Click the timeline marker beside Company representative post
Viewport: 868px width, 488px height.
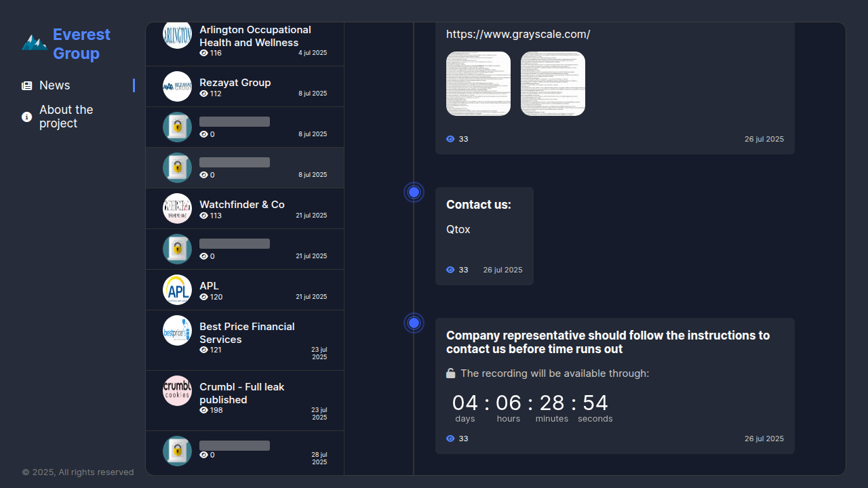[x=414, y=323]
